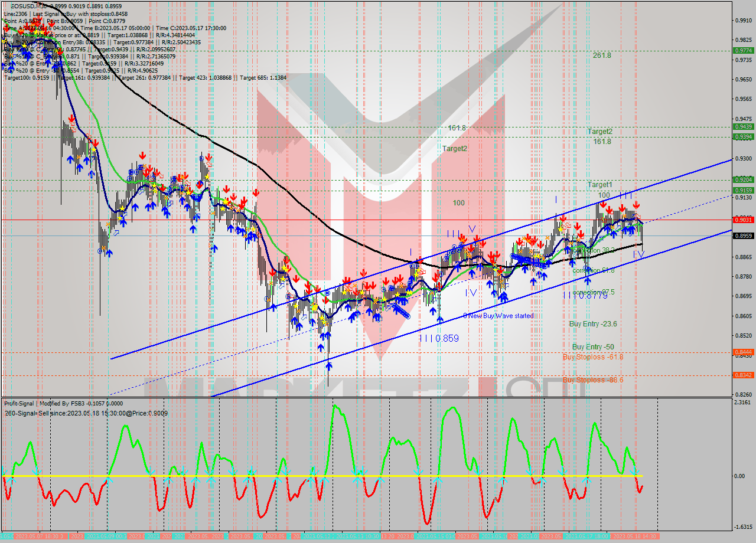Screen dimensions: 756x543
Task: Click the 'correction 61.8' label
Action: click(x=594, y=270)
